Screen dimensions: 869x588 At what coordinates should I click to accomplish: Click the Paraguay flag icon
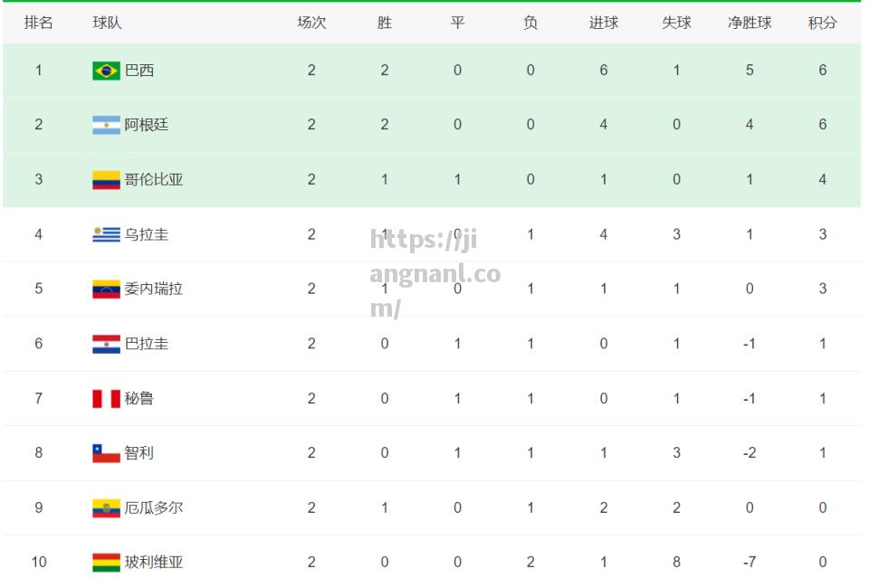[x=106, y=344]
